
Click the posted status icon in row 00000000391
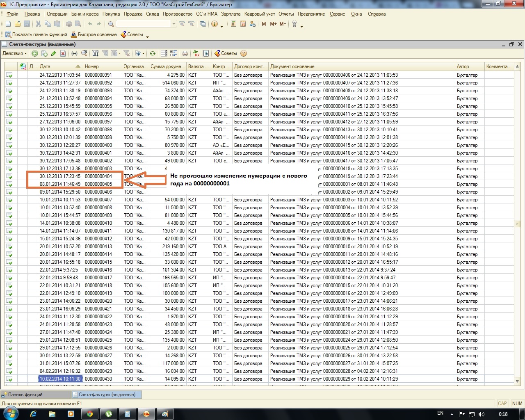click(9, 75)
